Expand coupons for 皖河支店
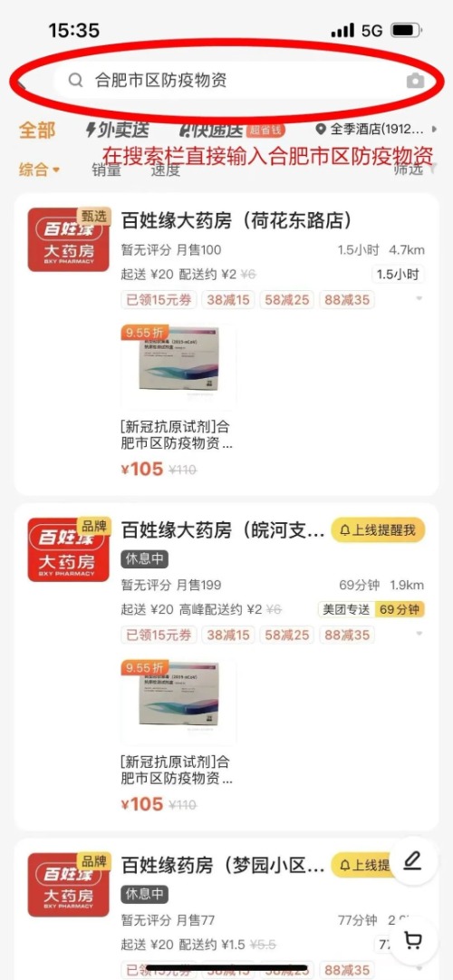The width and height of the screenshot is (453, 980). coord(419,635)
